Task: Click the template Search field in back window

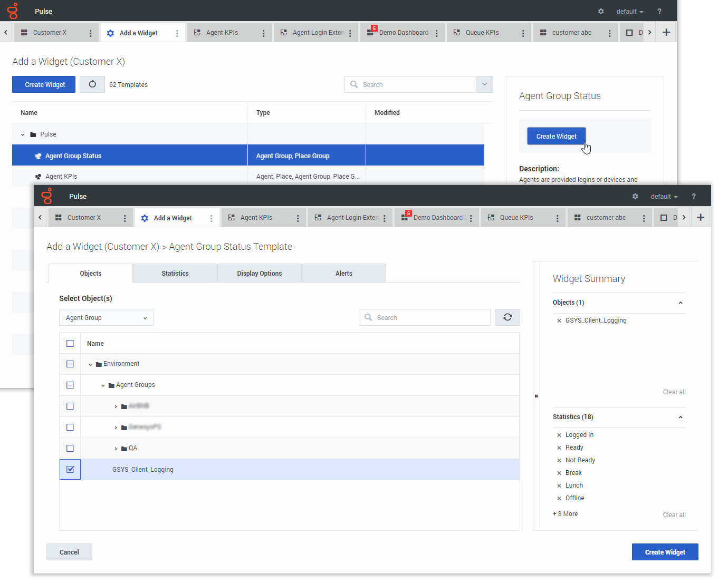Action: point(410,84)
